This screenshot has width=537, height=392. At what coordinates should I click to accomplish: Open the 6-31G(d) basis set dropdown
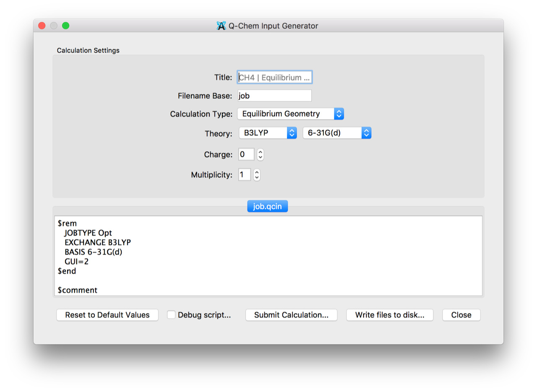pyautogui.click(x=337, y=133)
